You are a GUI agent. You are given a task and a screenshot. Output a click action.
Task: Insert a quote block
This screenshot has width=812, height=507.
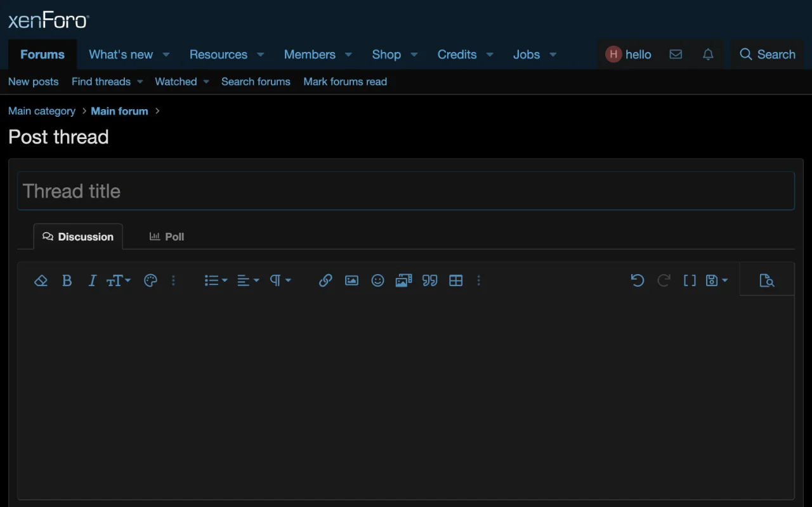[429, 280]
